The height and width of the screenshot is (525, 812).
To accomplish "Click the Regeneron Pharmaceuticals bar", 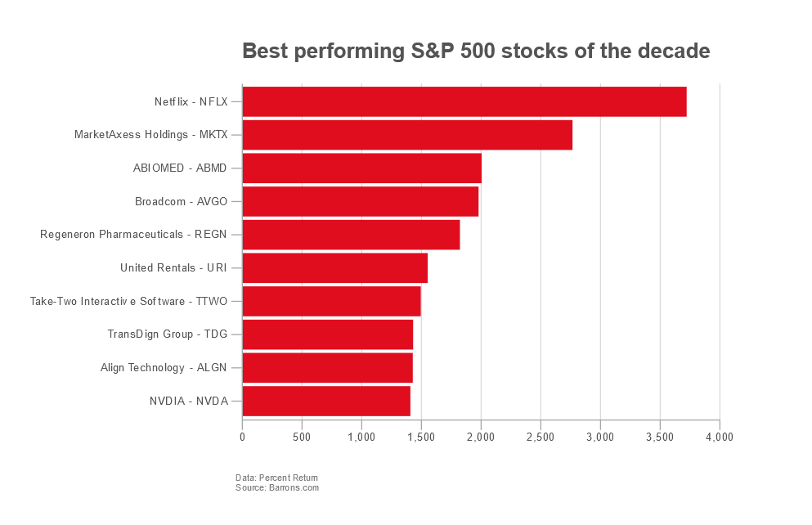I will point(351,235).
